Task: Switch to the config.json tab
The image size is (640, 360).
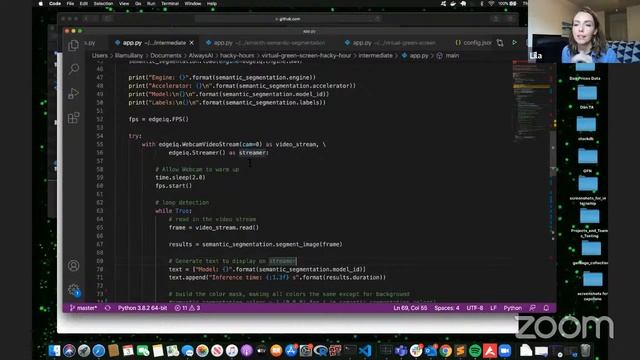Action: (473, 42)
